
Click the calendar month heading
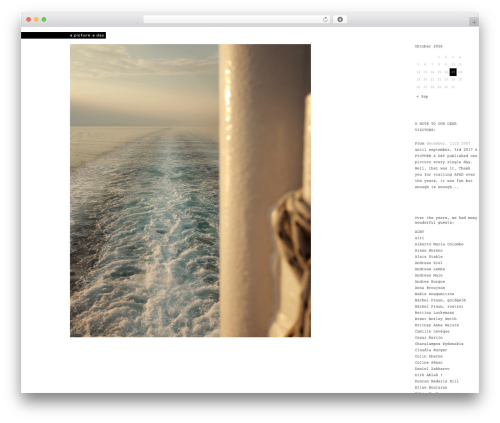pyautogui.click(x=429, y=46)
